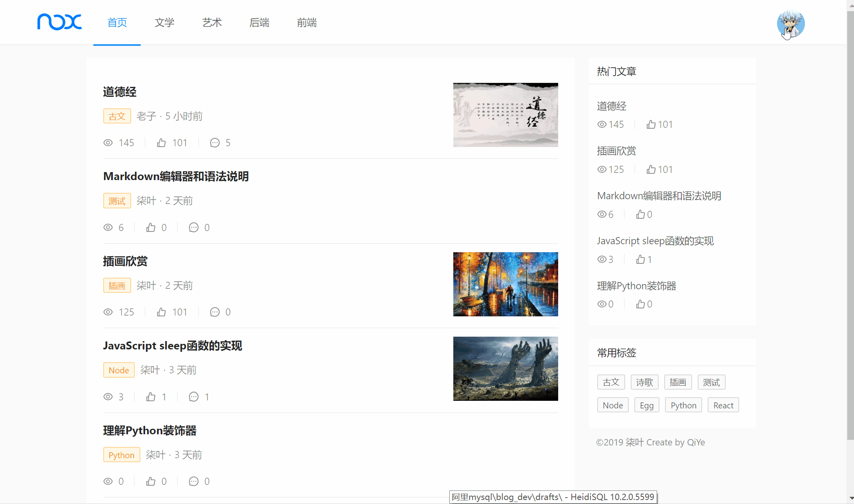
Task: Click the orange Node tag on the article
Action: (119, 370)
